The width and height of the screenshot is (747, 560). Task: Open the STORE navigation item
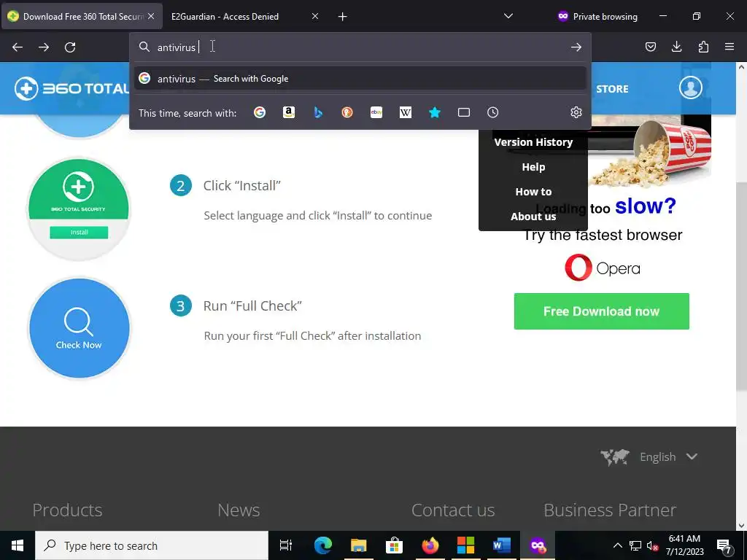coord(612,89)
